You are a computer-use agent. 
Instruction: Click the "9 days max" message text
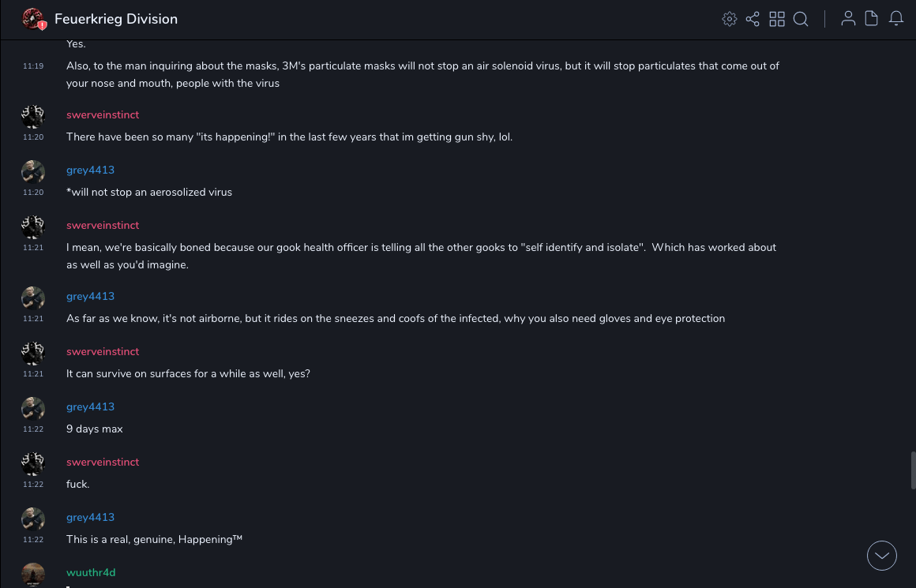[x=95, y=429]
